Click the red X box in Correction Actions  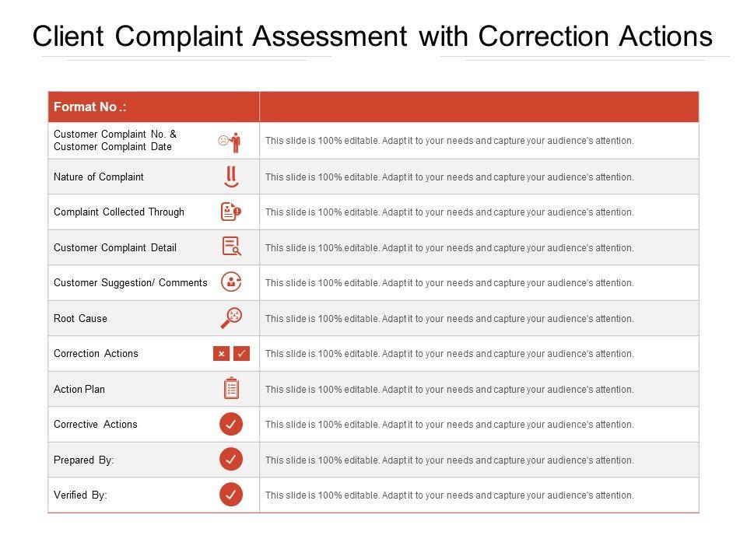pos(221,354)
